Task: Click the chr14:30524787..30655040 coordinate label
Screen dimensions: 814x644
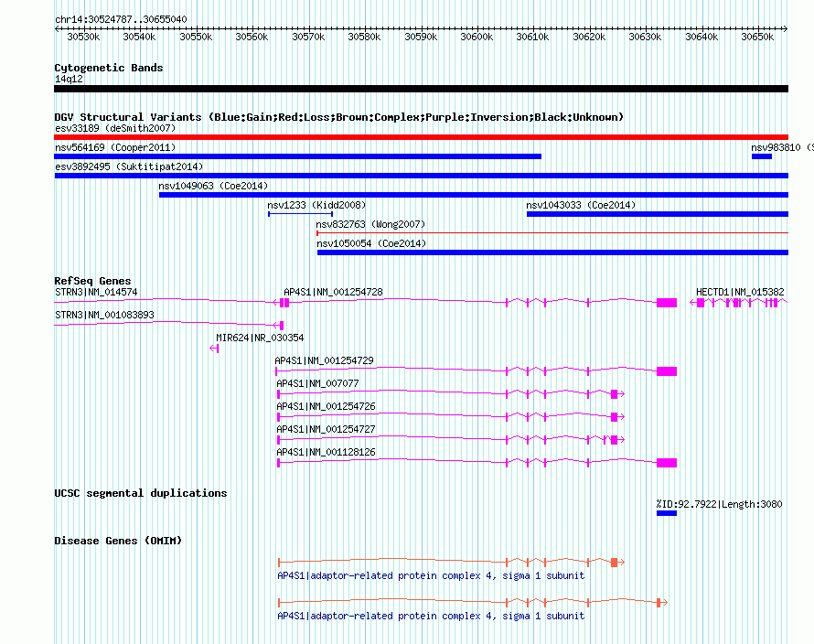Action: [121, 19]
